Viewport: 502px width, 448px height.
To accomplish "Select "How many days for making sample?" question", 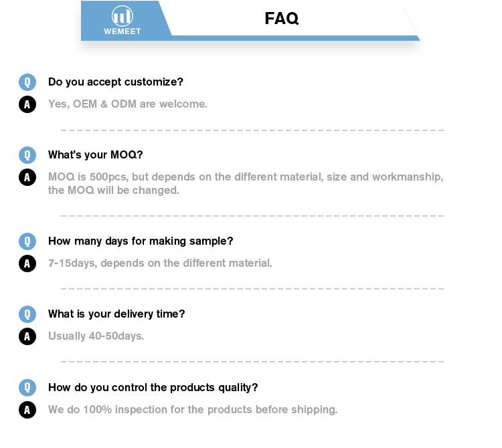I will 141,241.
